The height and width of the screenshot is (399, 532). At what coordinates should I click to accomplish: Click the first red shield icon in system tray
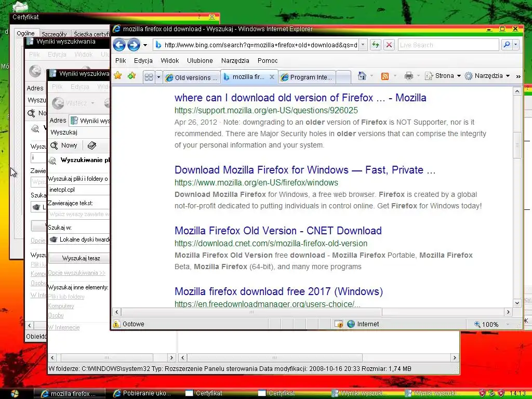[483, 394]
